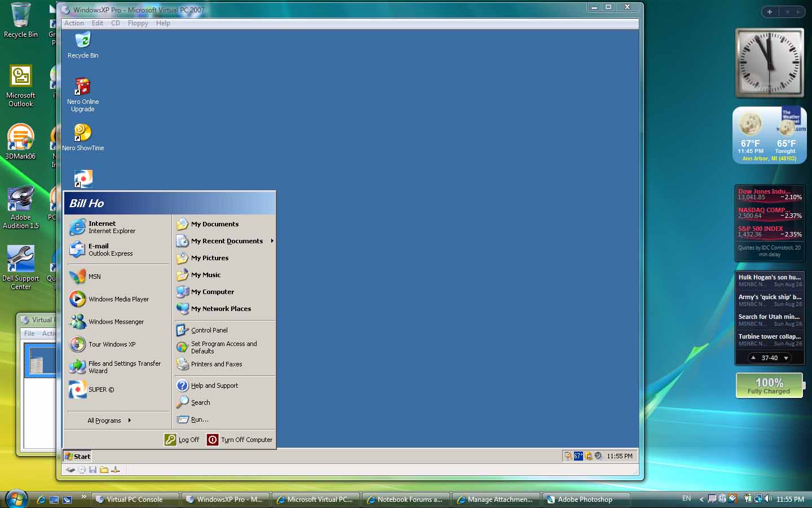Screen dimensions: 812x508
Task: Open Search for Utah miners headline
Action: click(769, 320)
